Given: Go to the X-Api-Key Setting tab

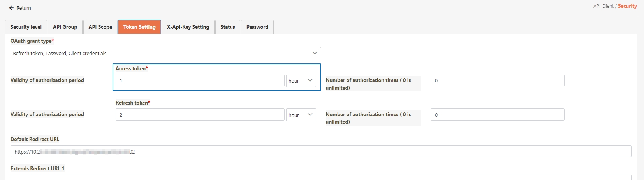Looking at the screenshot, I should (x=188, y=27).
